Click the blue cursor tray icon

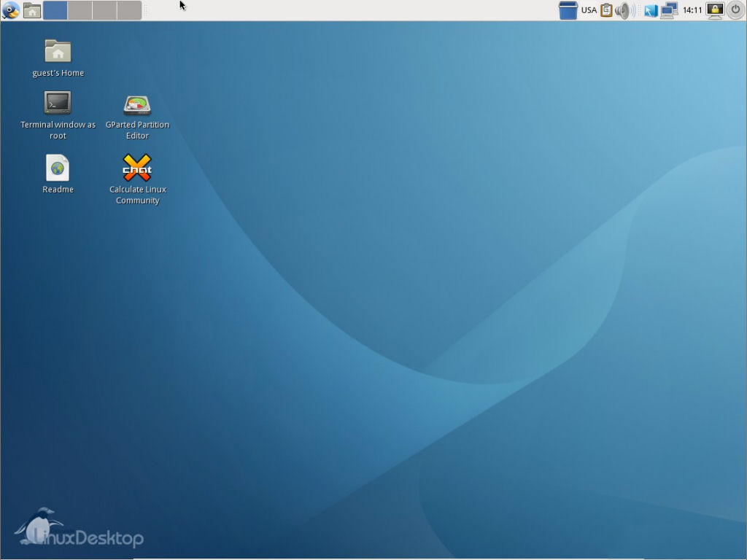pos(650,10)
